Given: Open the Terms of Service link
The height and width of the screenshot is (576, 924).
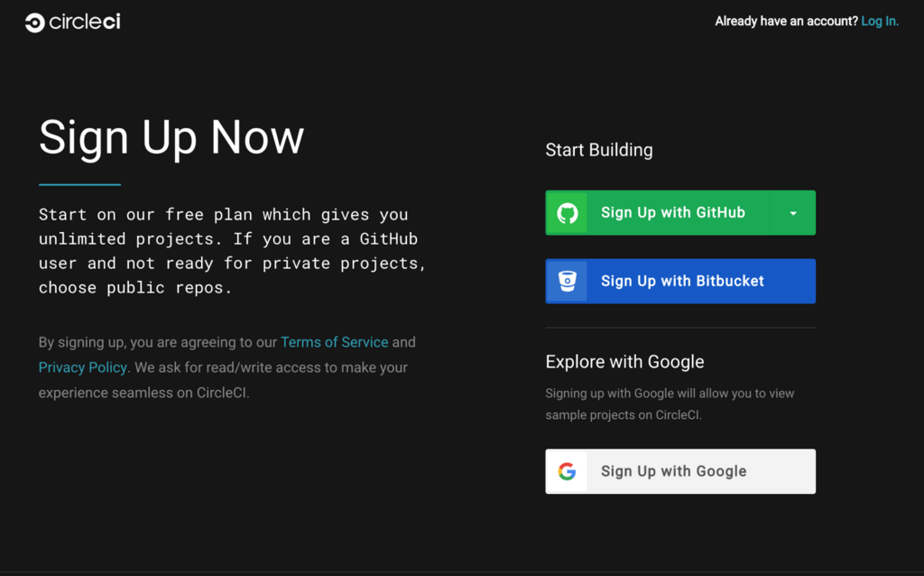Looking at the screenshot, I should [334, 342].
